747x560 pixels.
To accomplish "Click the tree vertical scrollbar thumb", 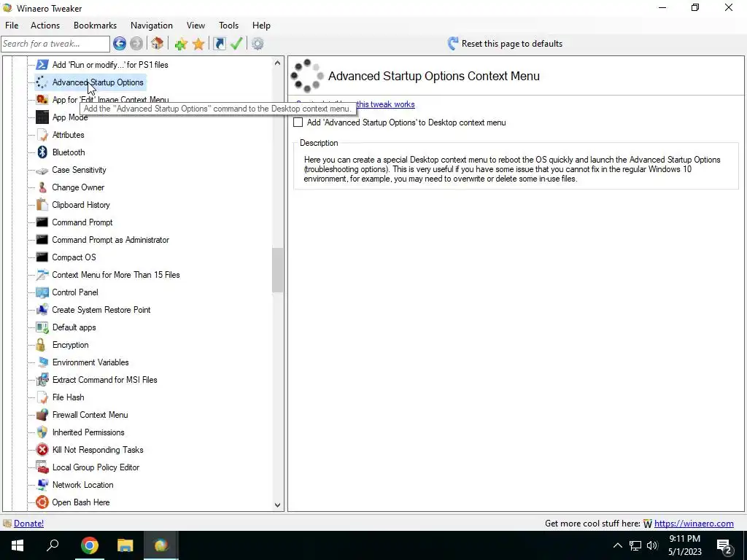I will coord(278,270).
